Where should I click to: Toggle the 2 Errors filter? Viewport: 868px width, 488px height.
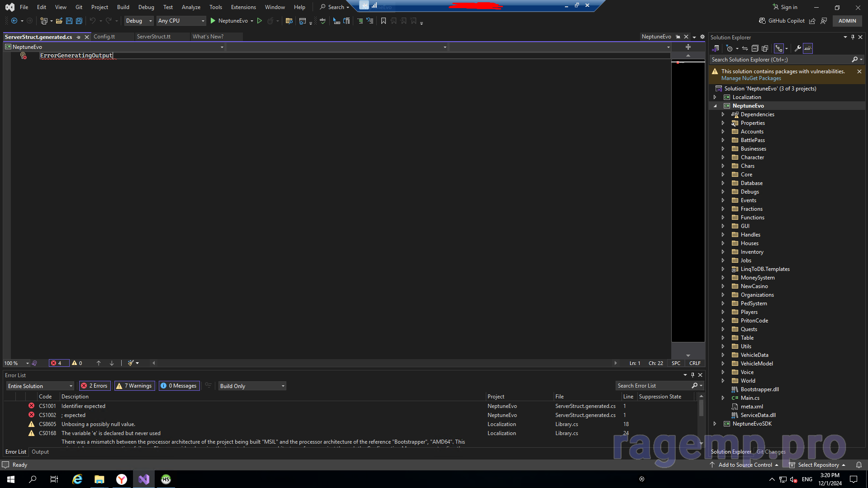coord(95,386)
